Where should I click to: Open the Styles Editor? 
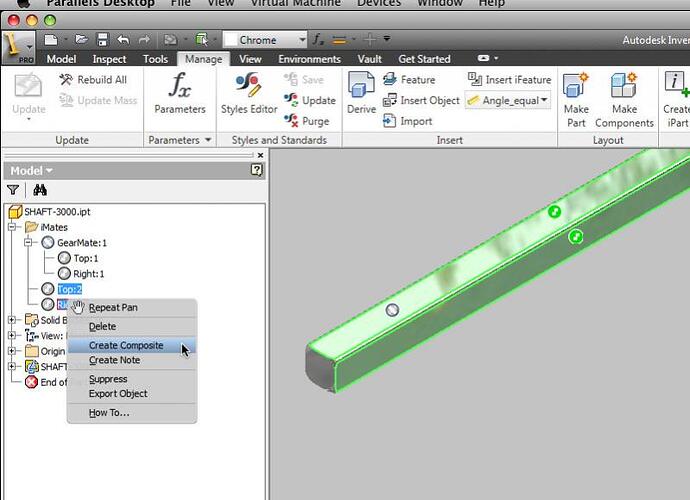[x=249, y=94]
